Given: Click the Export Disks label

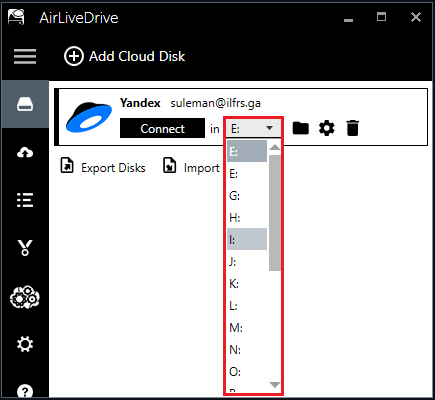Looking at the screenshot, I should [x=113, y=168].
